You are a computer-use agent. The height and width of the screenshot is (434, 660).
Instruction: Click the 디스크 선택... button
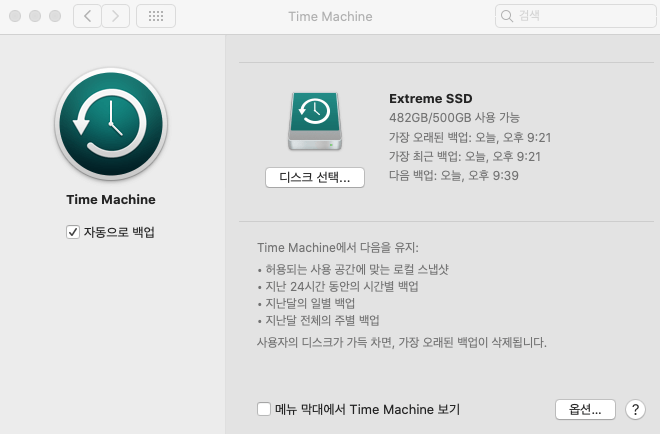(x=315, y=178)
